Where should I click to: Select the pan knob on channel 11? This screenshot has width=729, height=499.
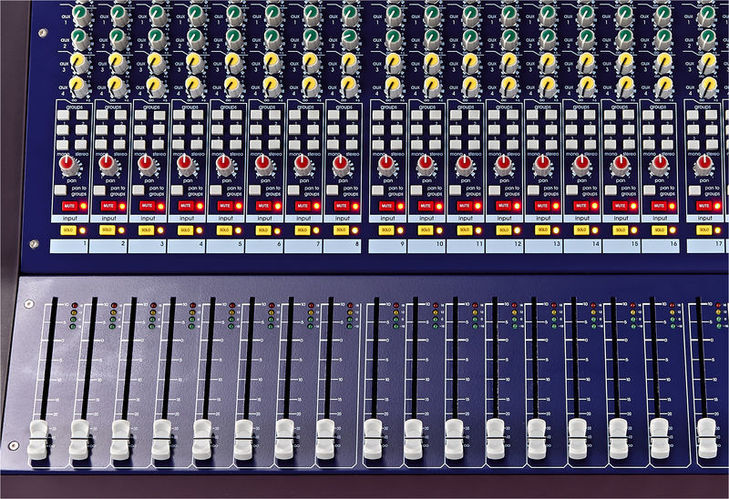[x=464, y=165]
